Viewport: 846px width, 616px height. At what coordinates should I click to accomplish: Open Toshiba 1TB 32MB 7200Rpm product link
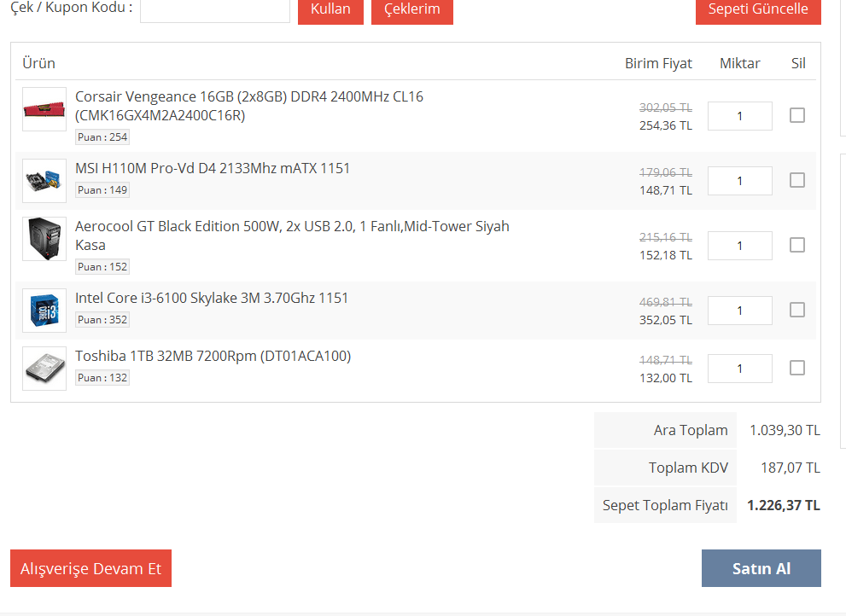pyautogui.click(x=213, y=356)
